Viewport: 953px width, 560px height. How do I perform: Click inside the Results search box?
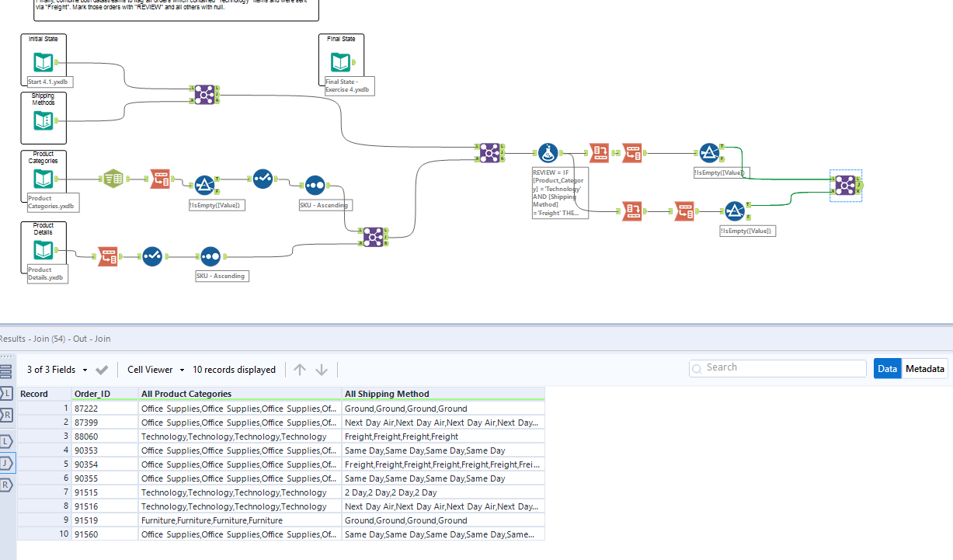point(777,367)
